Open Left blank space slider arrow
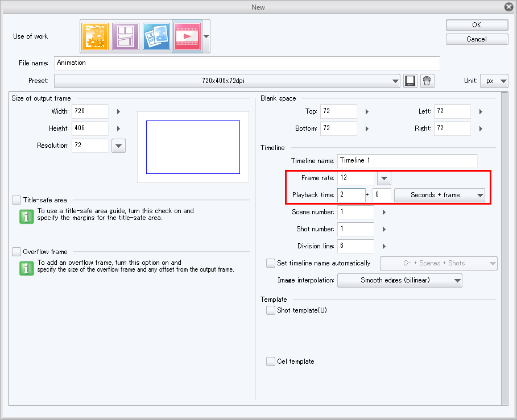 (x=481, y=111)
